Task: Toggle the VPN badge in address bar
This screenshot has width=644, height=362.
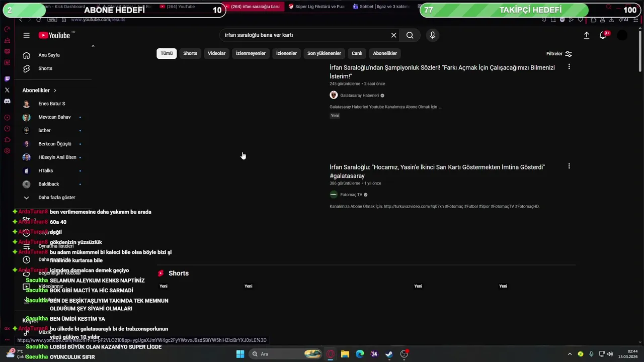Action: click(52, 20)
